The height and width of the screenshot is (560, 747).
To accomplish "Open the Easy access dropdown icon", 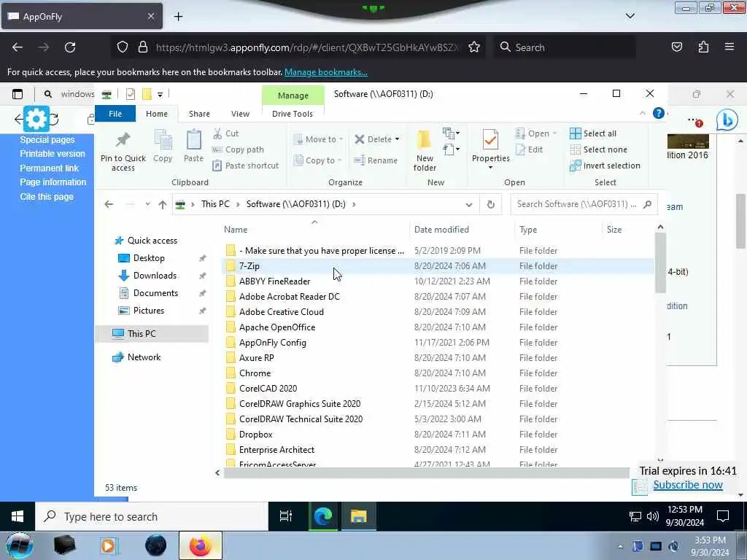I will [451, 150].
